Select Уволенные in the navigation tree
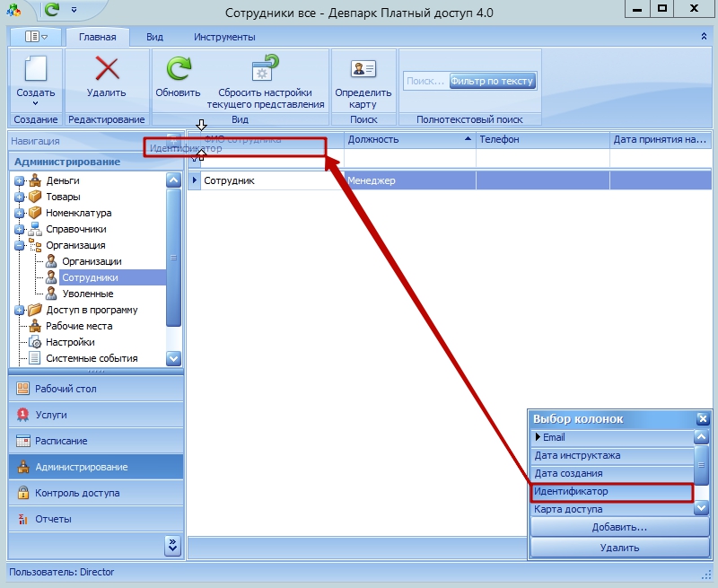Screen dimensions: 718x588 tap(87, 294)
